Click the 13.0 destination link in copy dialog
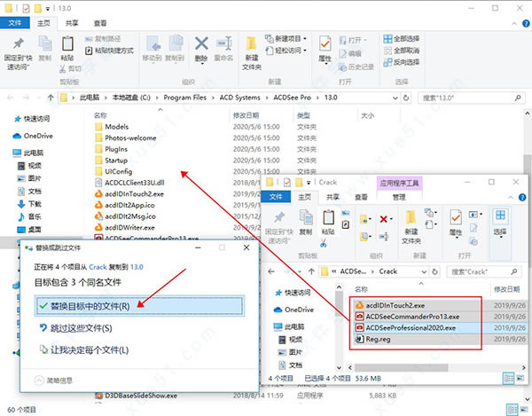The width and height of the screenshot is (532, 416). click(137, 267)
